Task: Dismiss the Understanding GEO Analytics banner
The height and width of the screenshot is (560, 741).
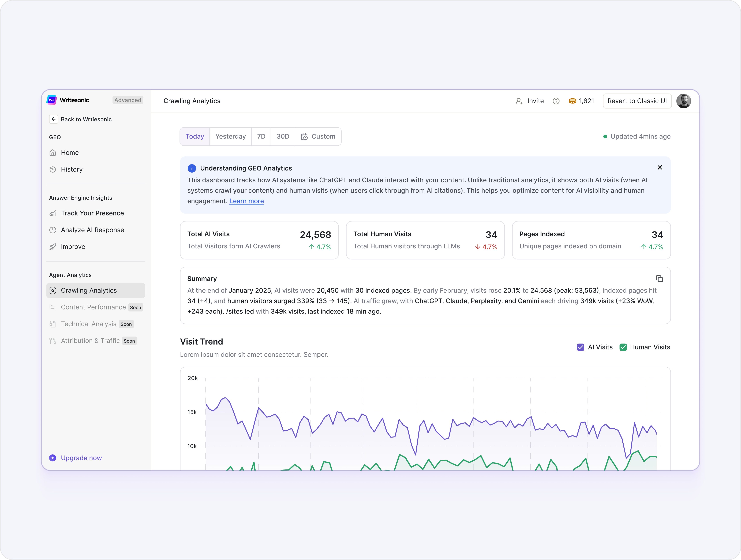Action: 660,168
